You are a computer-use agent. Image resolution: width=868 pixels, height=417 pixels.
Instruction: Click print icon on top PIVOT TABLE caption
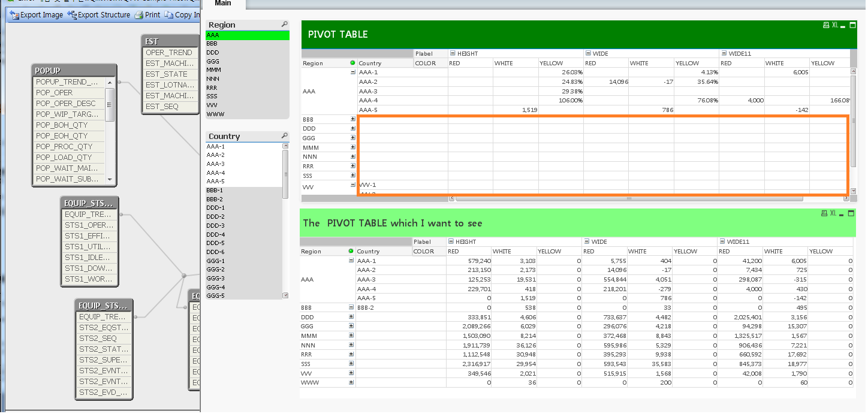click(826, 25)
